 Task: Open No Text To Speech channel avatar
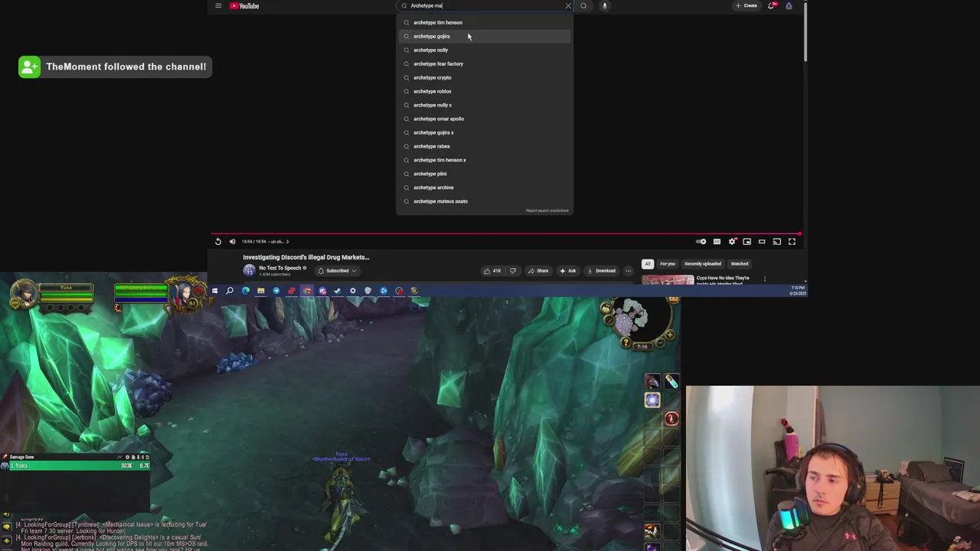tap(249, 270)
